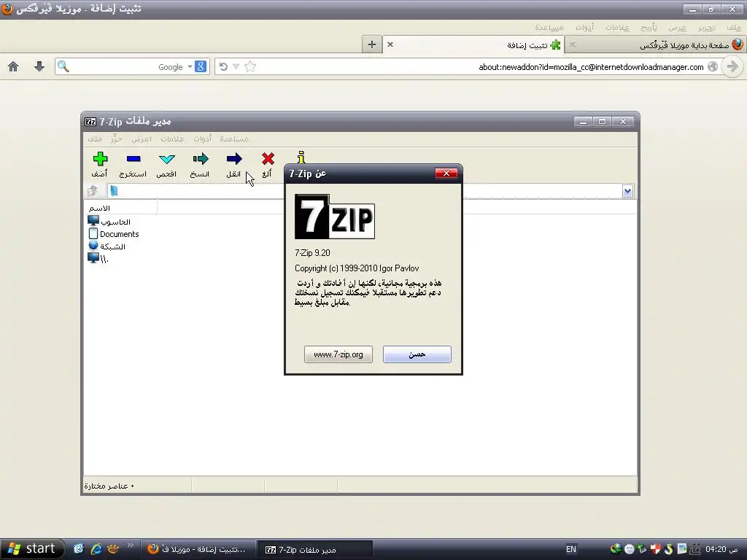Screen dimensions: 747x560
Task: Click the globe site identity icon
Action: [713, 66]
